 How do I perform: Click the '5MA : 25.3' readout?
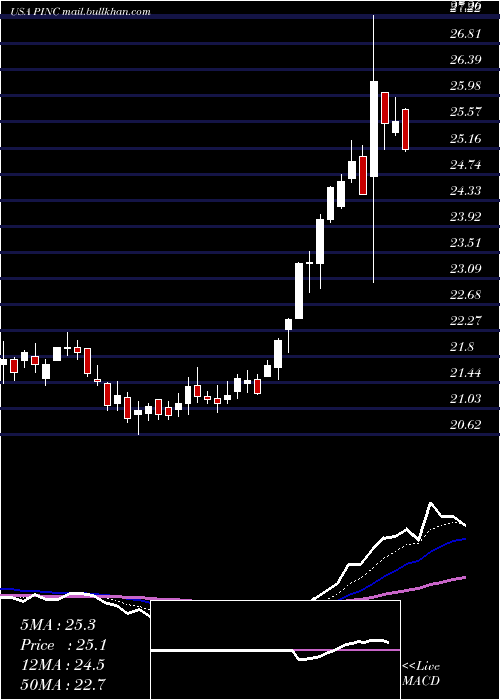coord(58,625)
